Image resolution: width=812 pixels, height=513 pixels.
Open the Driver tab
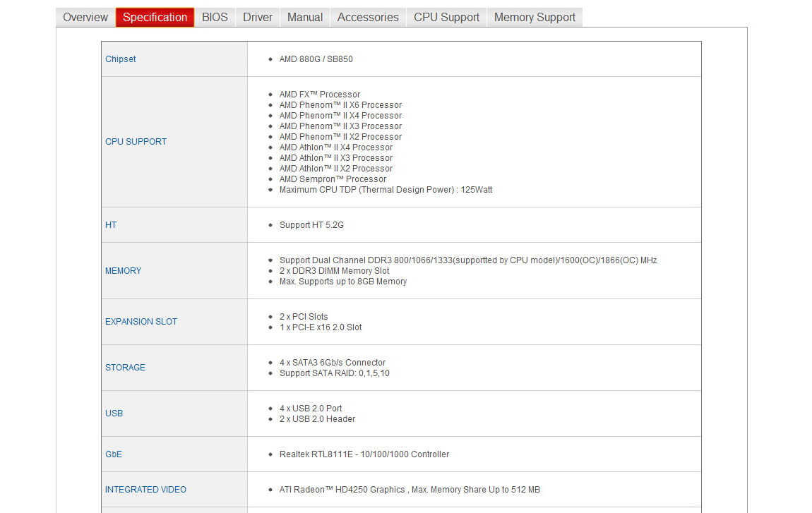click(258, 17)
